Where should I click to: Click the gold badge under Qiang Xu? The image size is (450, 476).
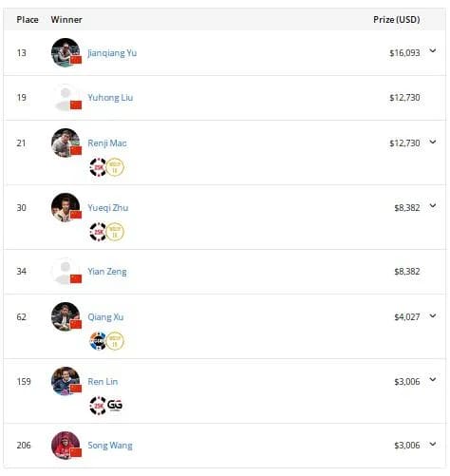(x=115, y=341)
